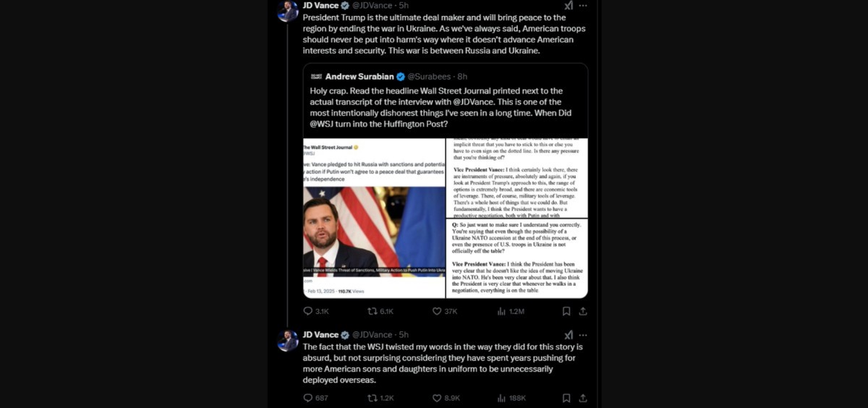Image resolution: width=868 pixels, height=408 pixels.
Task: Share the second JD Vance tweet
Action: pos(583,398)
